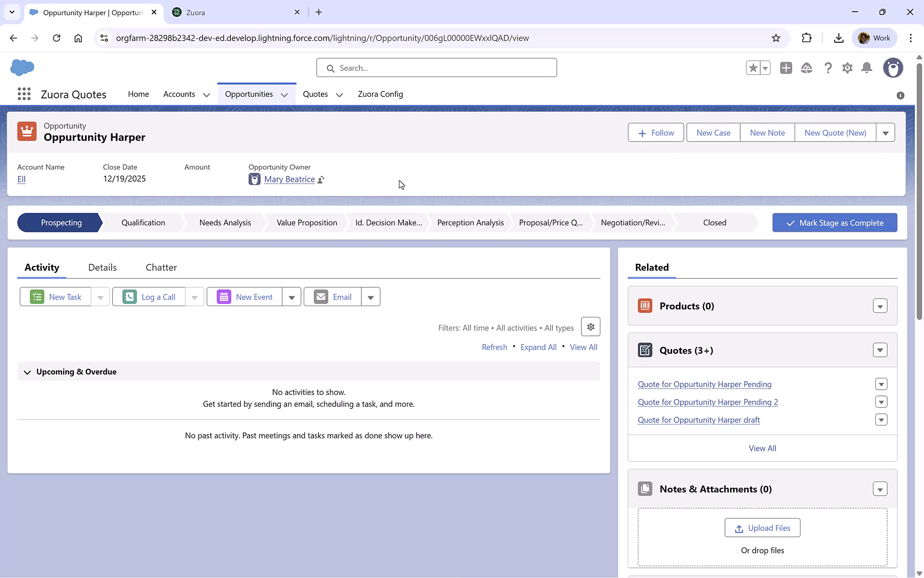Open row actions for Quote for Oppurtunity Harper draft
Viewport: 924px width, 578px height.
point(881,420)
